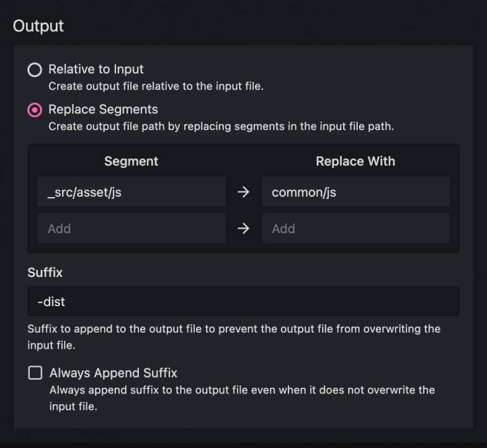This screenshot has width=487, height=448.
Task: Focus the "_src/asset/js" segment field
Action: coord(131,192)
